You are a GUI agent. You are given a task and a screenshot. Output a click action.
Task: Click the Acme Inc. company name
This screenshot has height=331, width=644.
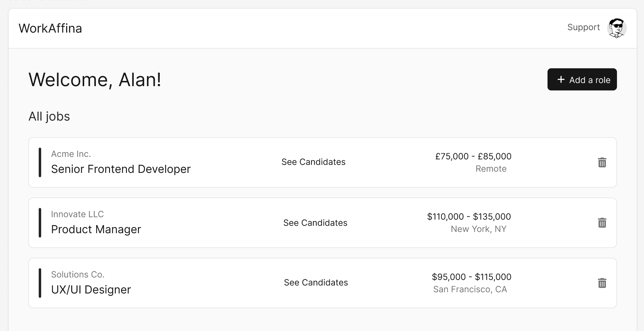click(x=71, y=154)
